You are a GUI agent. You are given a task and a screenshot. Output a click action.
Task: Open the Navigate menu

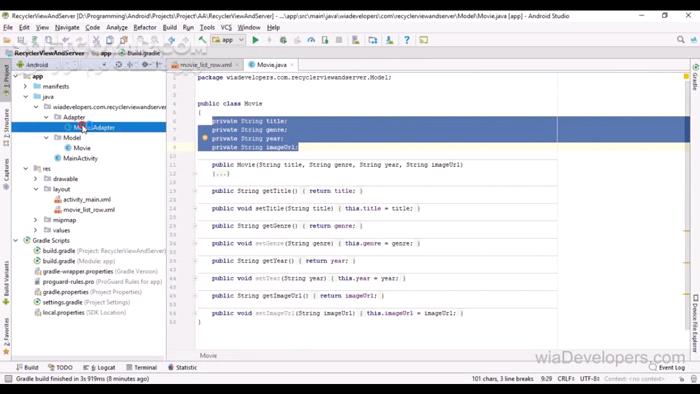pos(67,28)
